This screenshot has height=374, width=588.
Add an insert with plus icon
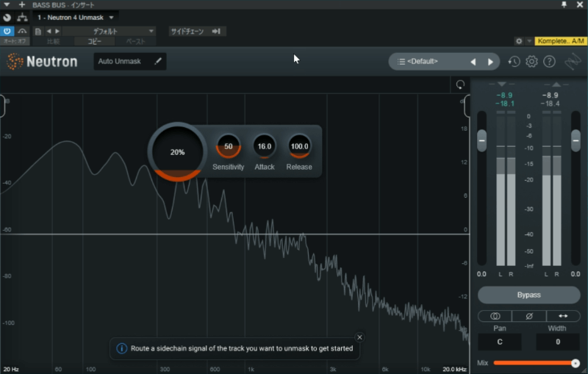[x=22, y=4]
